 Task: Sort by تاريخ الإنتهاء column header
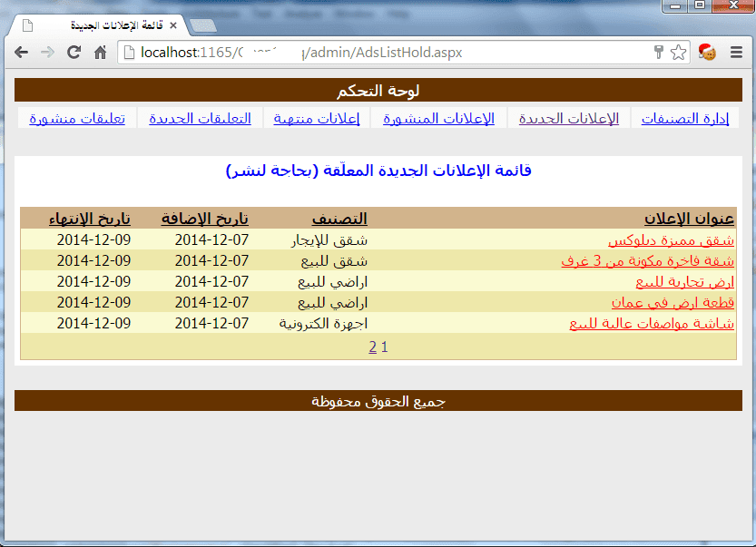coord(90,219)
